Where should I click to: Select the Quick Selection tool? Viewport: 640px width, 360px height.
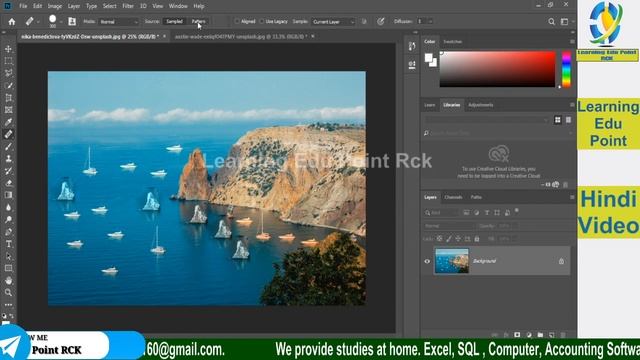[8, 86]
